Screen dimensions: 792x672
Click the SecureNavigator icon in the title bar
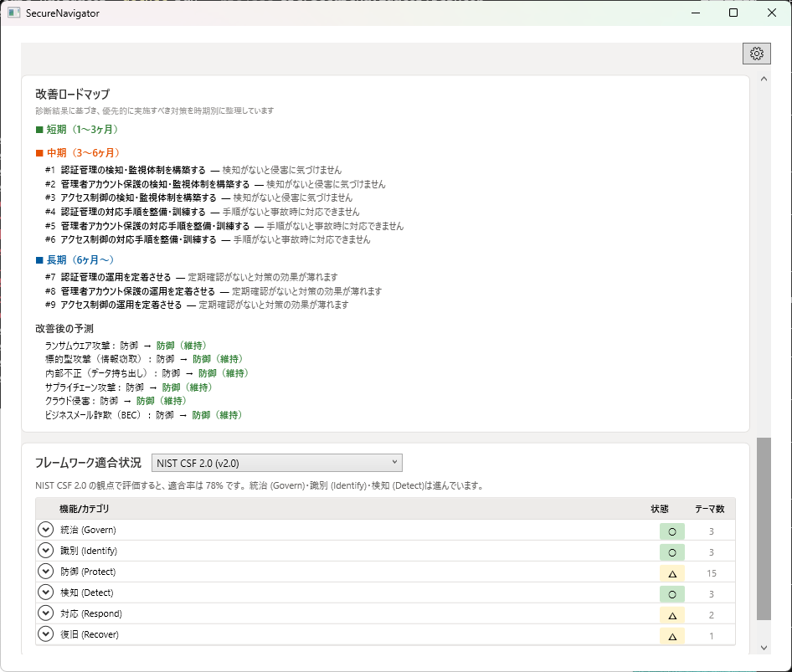pos(13,13)
